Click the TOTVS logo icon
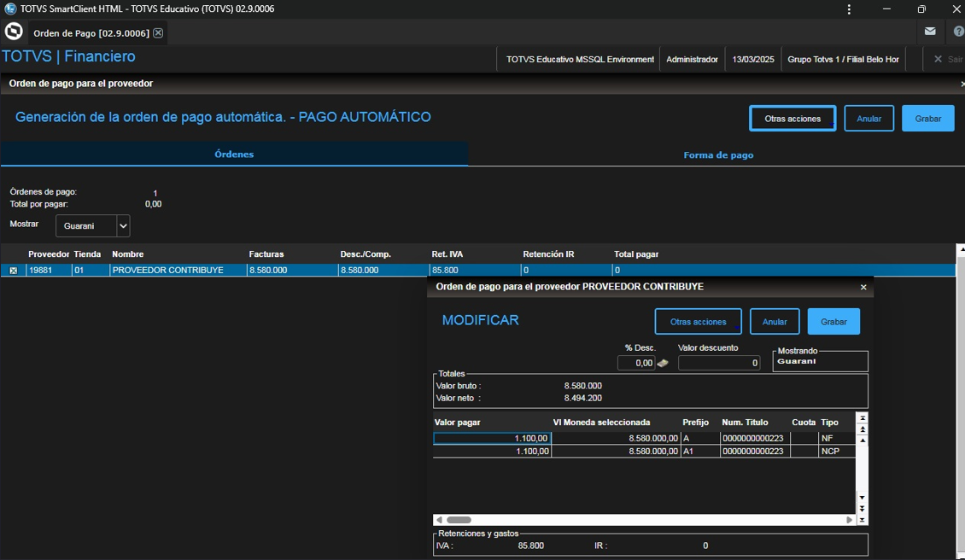This screenshot has width=965, height=560. pos(14,32)
